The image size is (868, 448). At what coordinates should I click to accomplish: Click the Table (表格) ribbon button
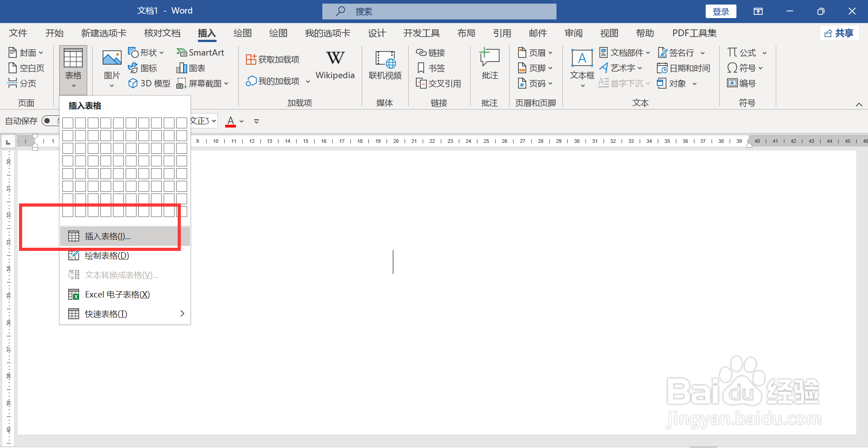[73, 69]
